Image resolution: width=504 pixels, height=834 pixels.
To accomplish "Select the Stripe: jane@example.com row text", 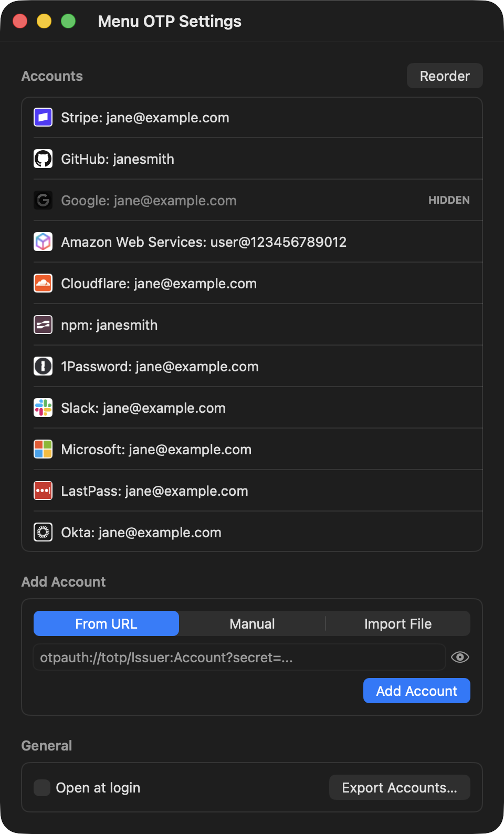I will pyautogui.click(x=145, y=118).
